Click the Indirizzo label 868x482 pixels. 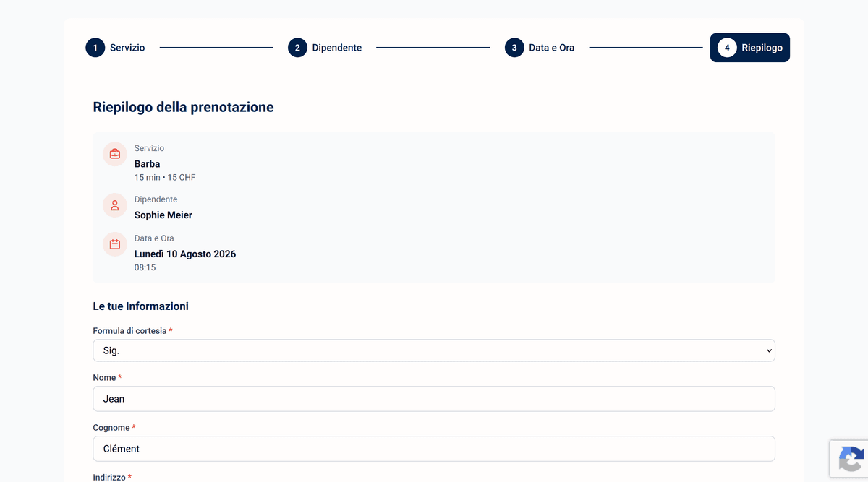(x=111, y=478)
